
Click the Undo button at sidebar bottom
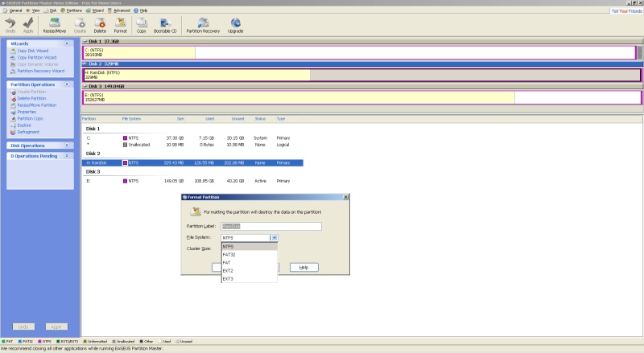pos(23,326)
